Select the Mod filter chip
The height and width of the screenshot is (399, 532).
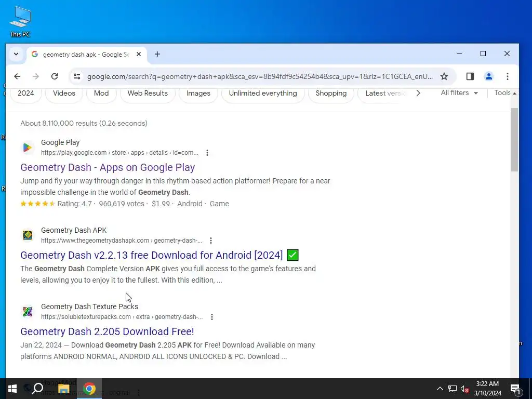101,94
